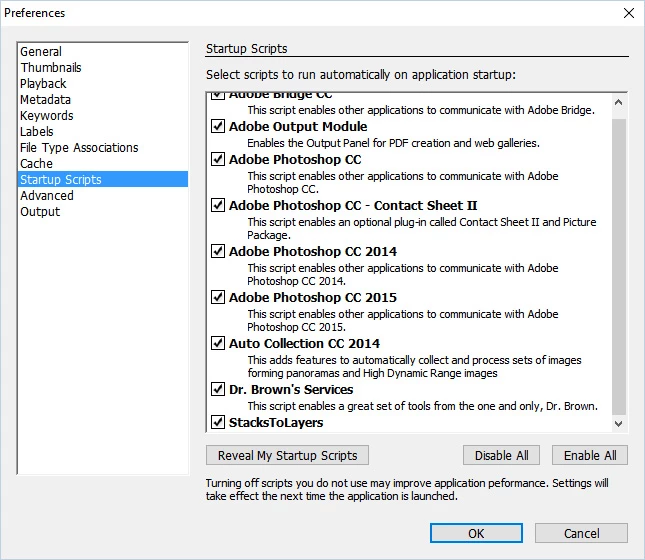Select the Cache preferences category

tap(103, 164)
